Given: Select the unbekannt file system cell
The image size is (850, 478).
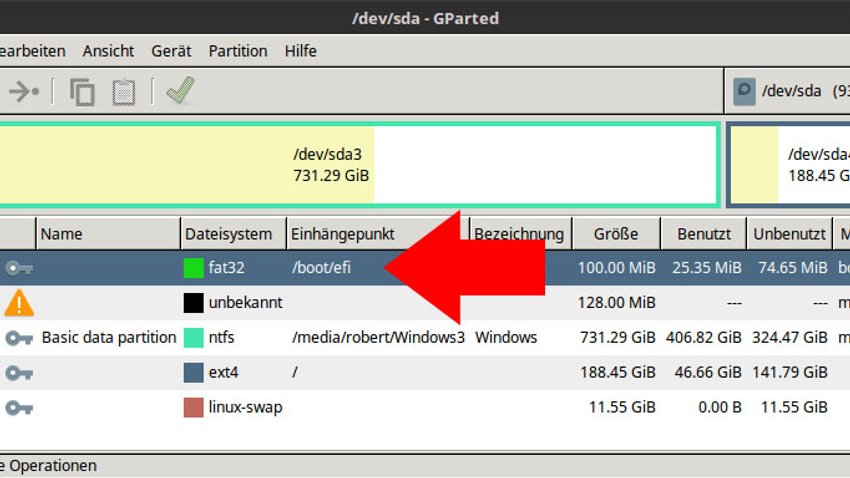Looking at the screenshot, I should click(246, 302).
